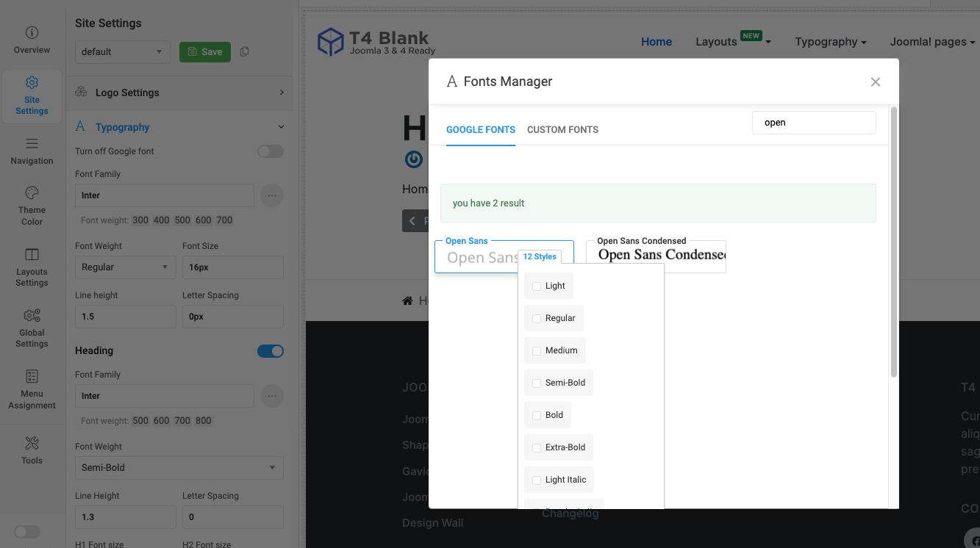Screen dimensions: 980x548
Task: Click the 300 font weight chip
Action: 140,220
